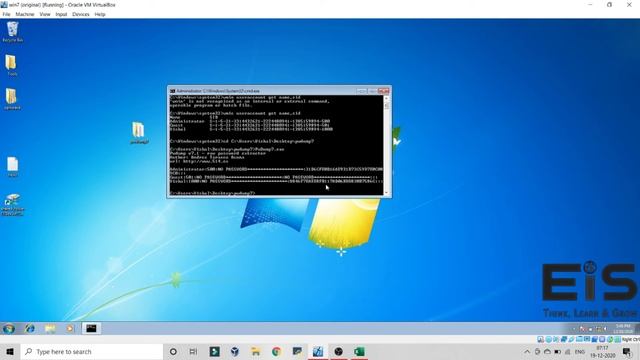Click the Type here to search box

point(91,351)
